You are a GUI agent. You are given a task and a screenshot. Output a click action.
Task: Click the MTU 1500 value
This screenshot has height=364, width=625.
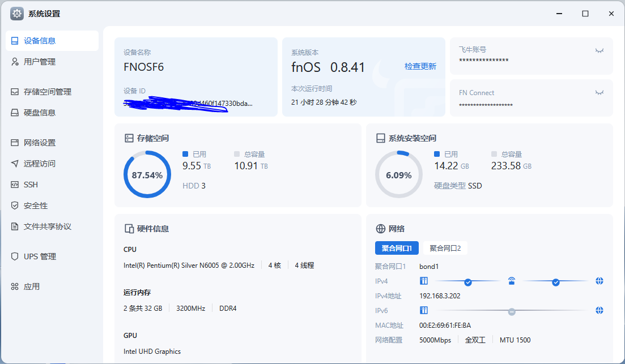click(515, 340)
